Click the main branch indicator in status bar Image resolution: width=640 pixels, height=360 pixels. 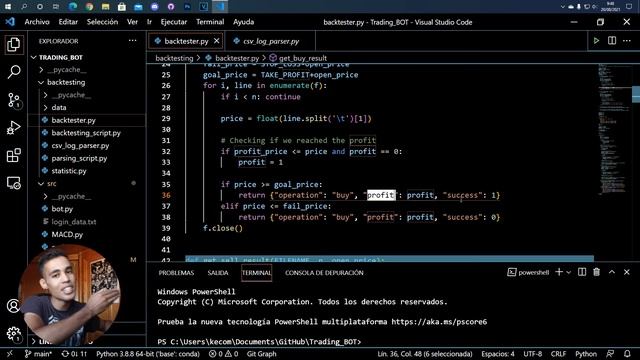38,354
